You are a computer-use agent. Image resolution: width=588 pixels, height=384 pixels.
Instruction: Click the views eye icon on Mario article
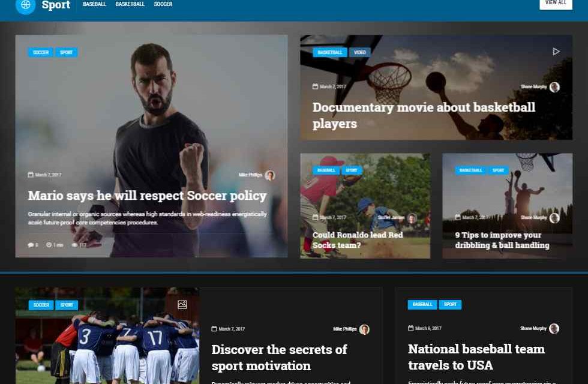[74, 245]
